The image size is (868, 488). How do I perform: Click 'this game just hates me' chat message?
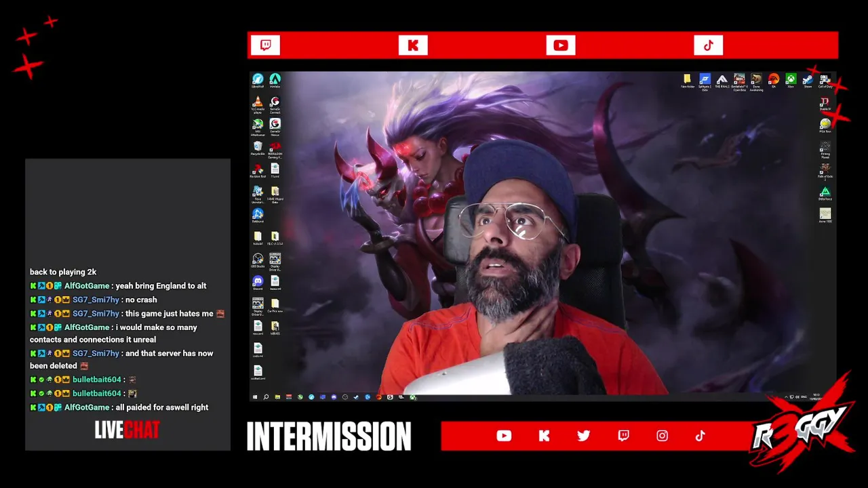tap(170, 314)
